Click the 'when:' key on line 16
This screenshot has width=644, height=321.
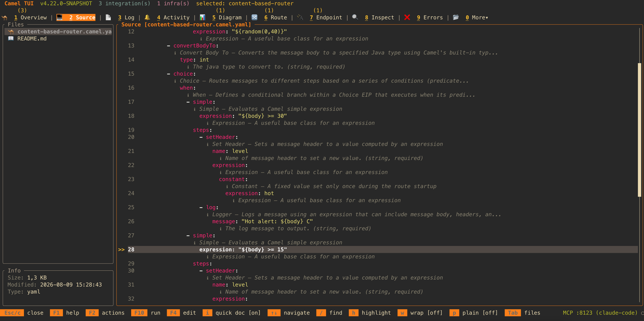(188, 88)
